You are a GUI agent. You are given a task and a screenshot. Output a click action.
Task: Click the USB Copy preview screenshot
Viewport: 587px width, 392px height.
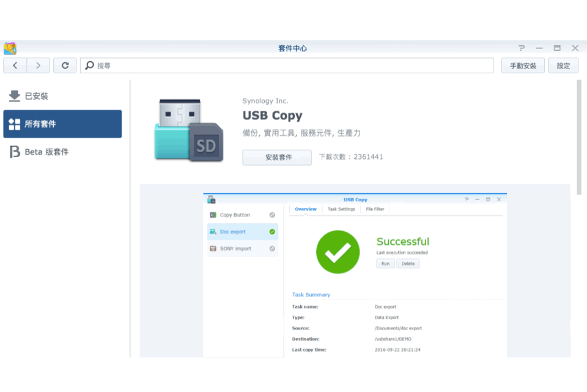355,275
